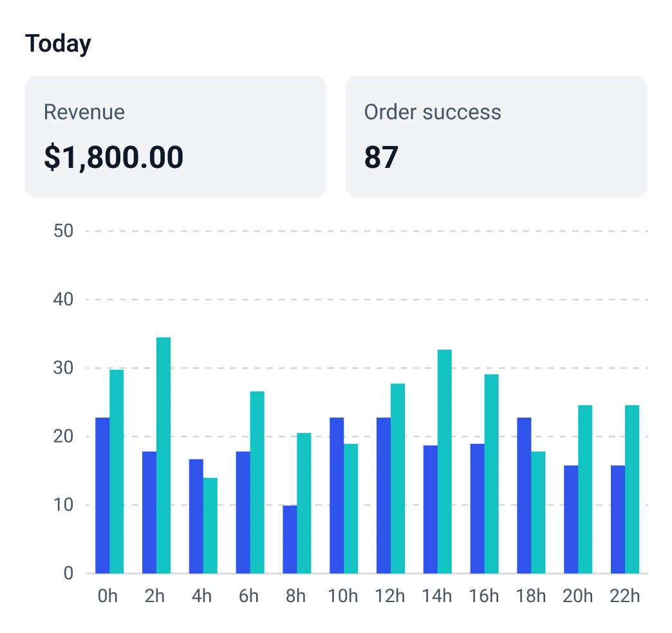Click the Order success card
672x633 pixels.
[496, 136]
